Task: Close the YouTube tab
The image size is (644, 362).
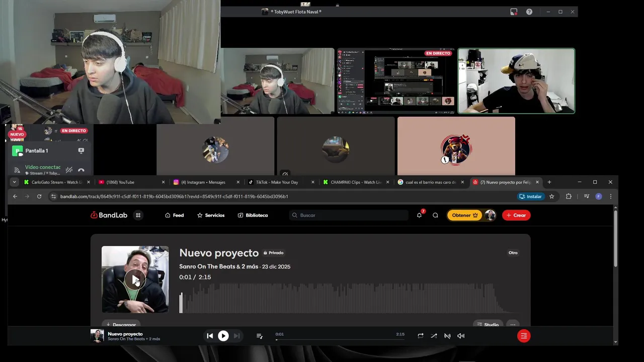Action: [163, 182]
